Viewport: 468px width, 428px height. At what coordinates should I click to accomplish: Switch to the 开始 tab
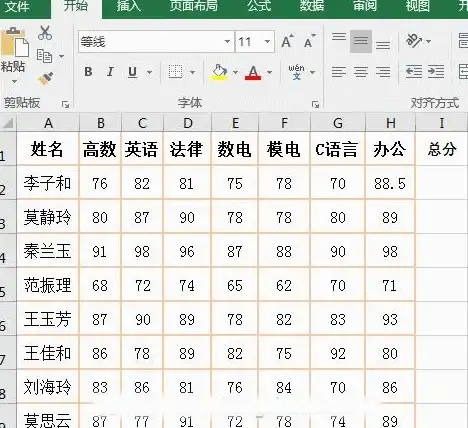pyautogui.click(x=76, y=6)
